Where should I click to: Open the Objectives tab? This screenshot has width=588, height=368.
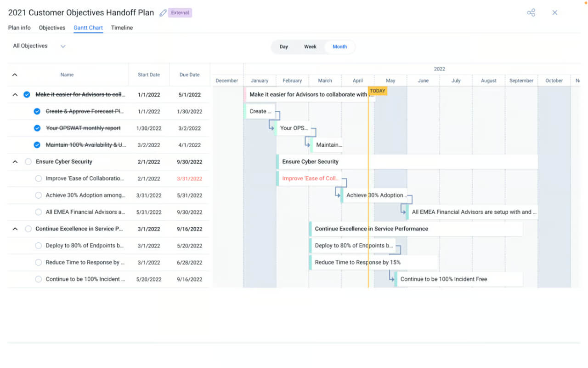[52, 28]
